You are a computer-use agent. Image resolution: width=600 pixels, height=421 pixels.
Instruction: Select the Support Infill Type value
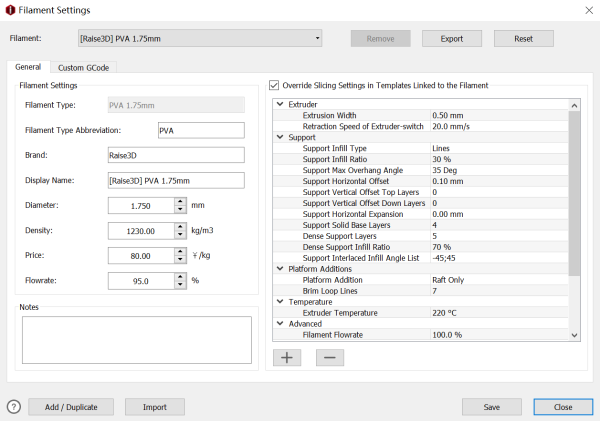coord(497,148)
